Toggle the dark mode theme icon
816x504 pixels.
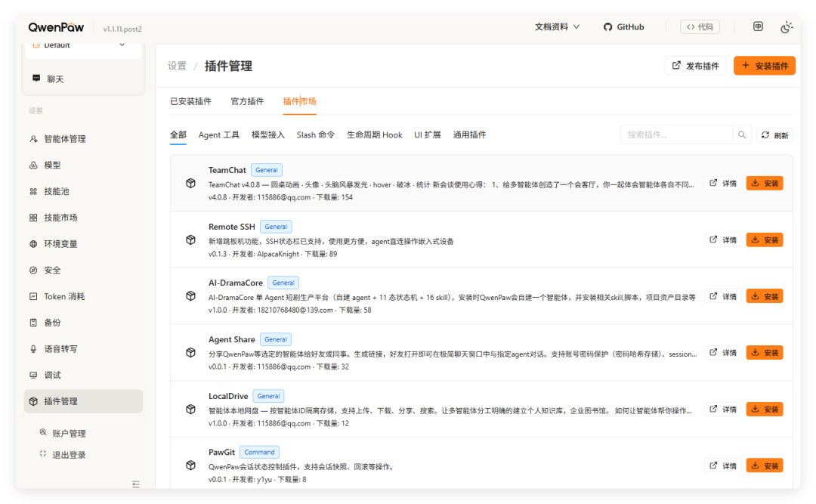pos(787,27)
